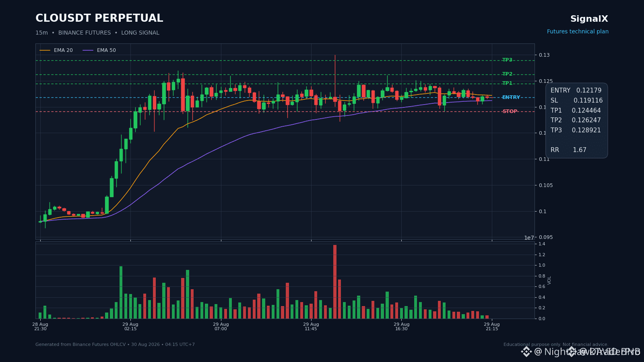
Task: Click the EMA 50 legend label
Action: point(106,50)
